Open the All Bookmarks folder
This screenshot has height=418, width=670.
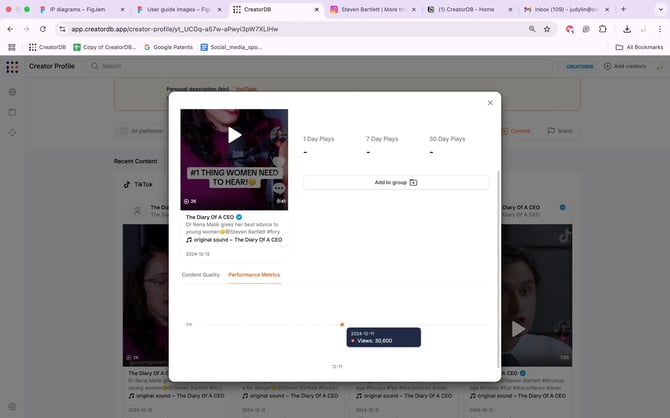(x=640, y=47)
